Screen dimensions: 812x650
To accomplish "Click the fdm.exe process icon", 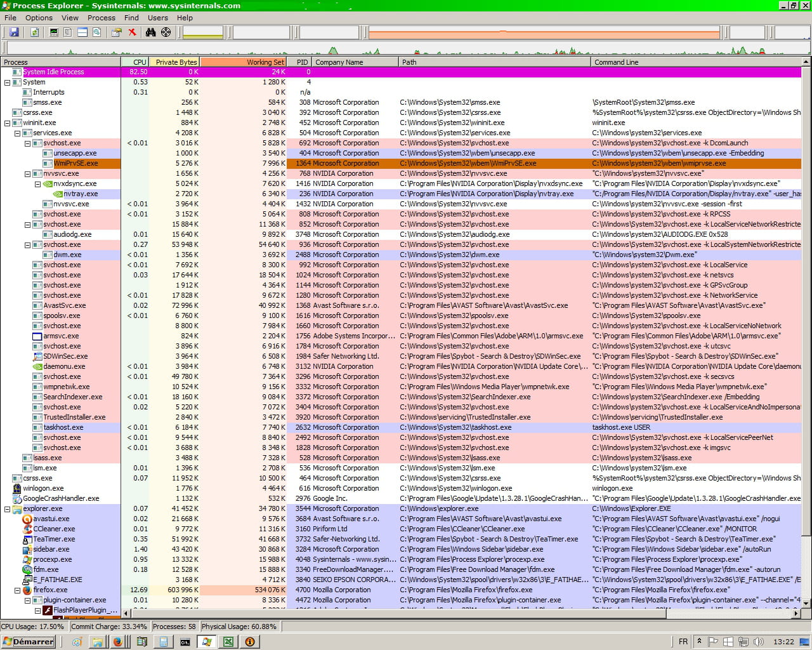I will pyautogui.click(x=27, y=569).
